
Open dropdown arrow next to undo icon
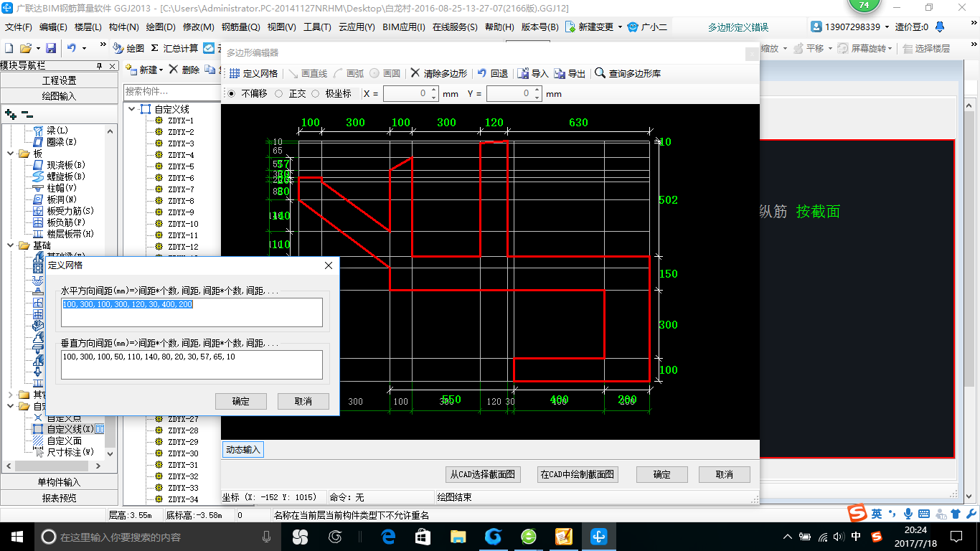(84, 48)
